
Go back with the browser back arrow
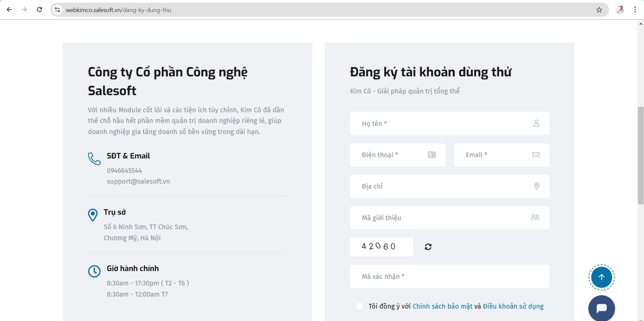tap(9, 10)
